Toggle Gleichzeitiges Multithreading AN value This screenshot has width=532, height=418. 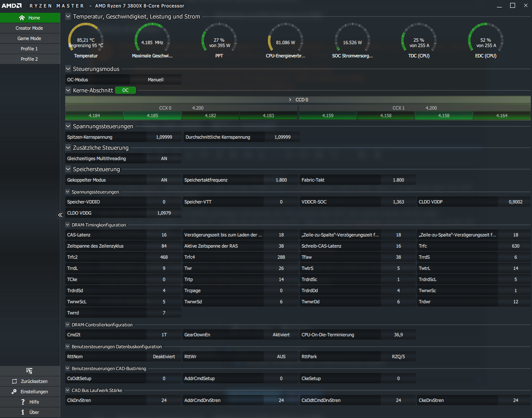[164, 158]
